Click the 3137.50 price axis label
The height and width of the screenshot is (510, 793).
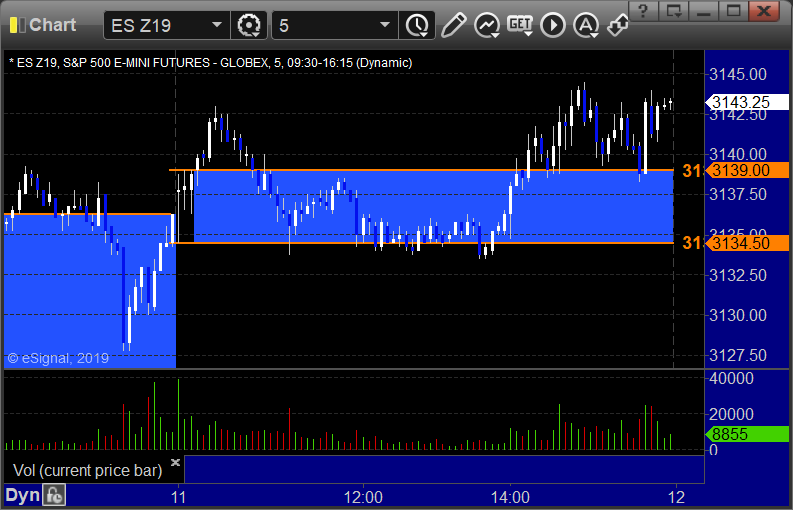[x=738, y=194]
